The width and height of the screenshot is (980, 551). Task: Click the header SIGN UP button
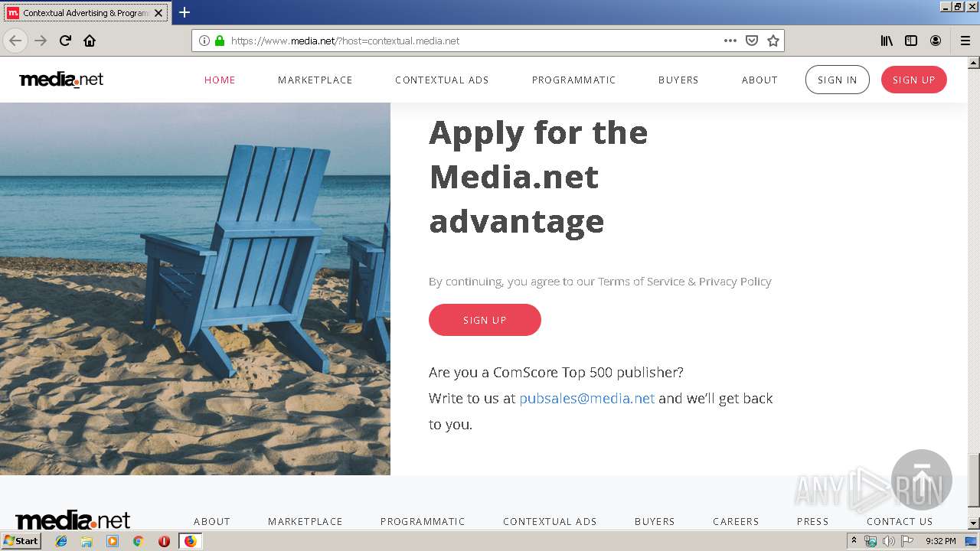point(914,80)
